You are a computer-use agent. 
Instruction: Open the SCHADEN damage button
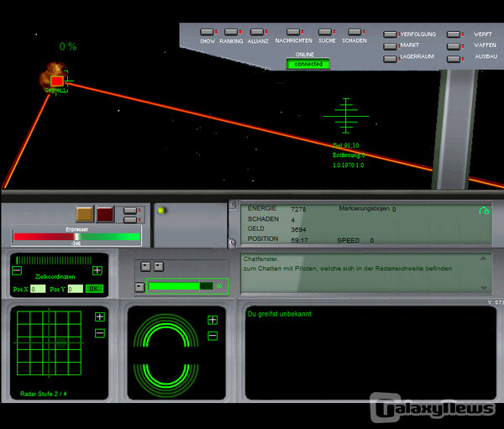[x=354, y=32]
